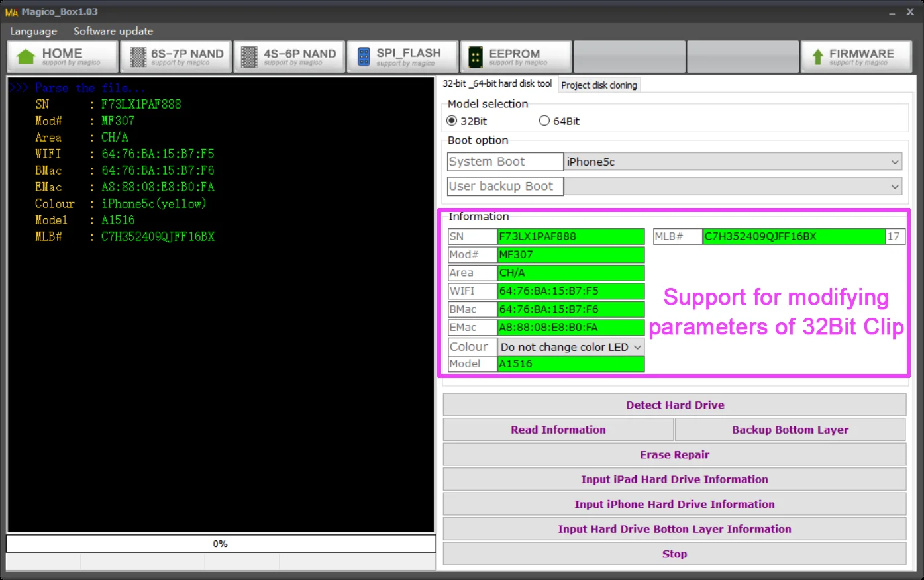Open the FIRMWARE toolbar section

(856, 57)
